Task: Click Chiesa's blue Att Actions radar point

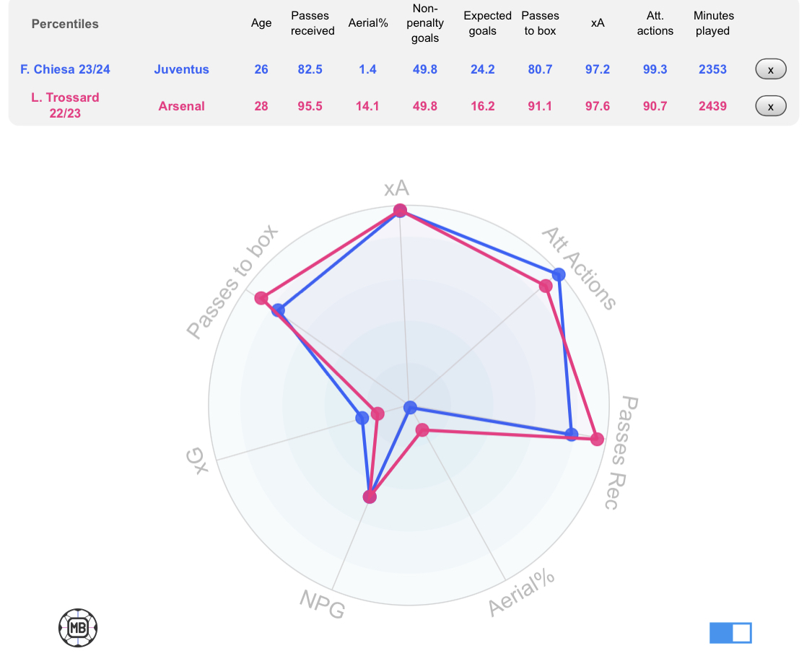Action: click(x=559, y=274)
